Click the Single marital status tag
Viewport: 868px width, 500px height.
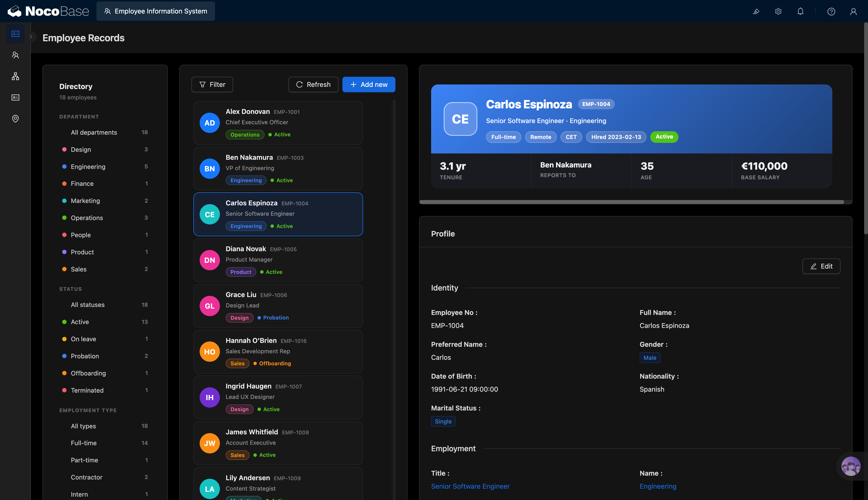[443, 421]
